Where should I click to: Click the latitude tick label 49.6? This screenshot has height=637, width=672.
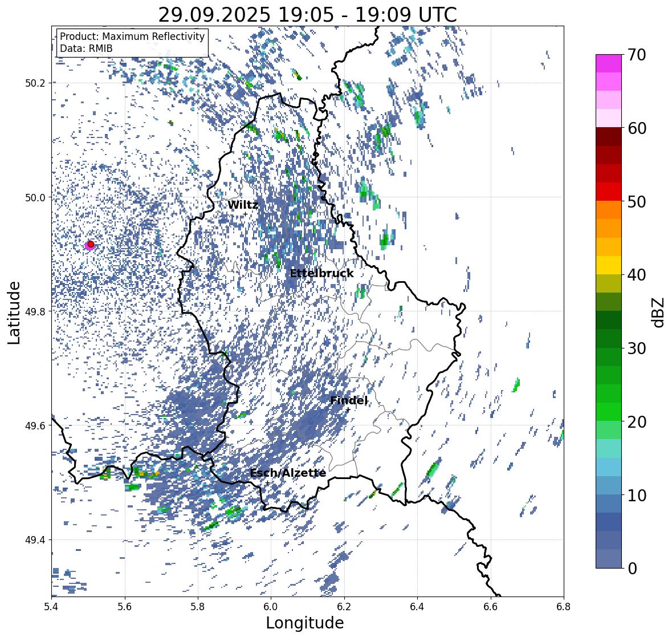[x=35, y=425]
